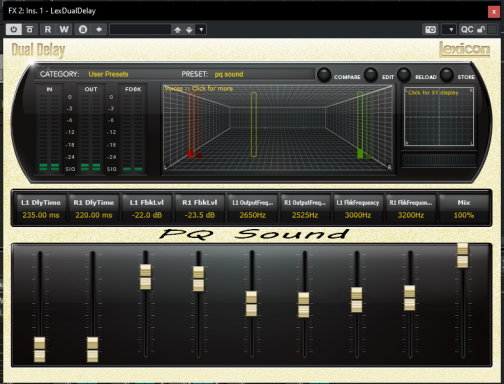Switch A/B settings comparison button
504x384 pixels.
tap(83, 29)
